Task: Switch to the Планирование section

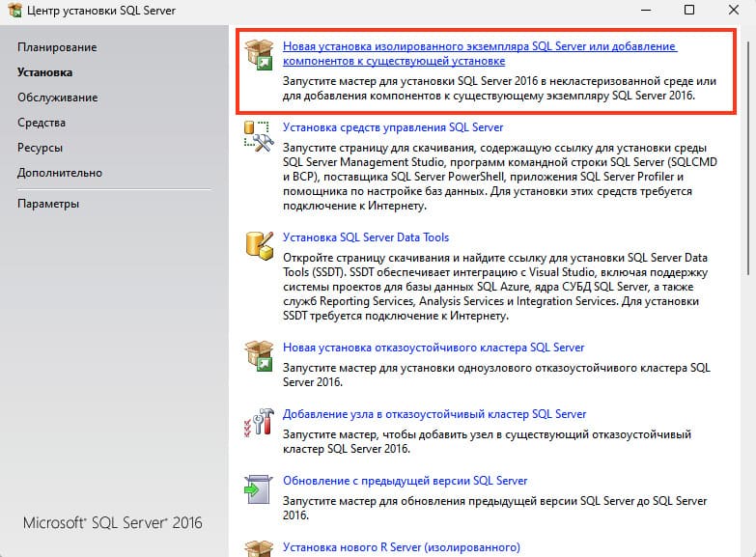Action: coord(57,47)
